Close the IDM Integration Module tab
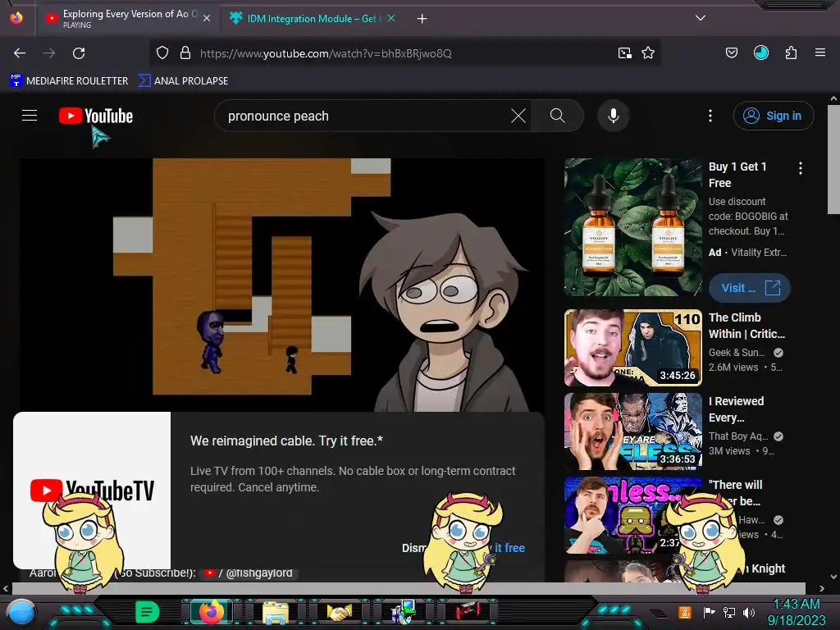This screenshot has height=630, width=840. pos(391,18)
